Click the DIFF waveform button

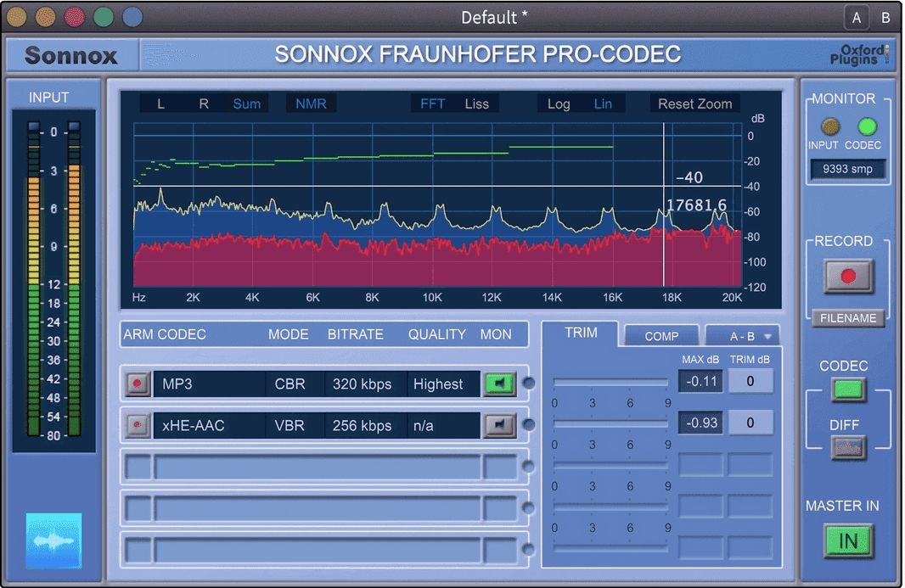point(848,447)
